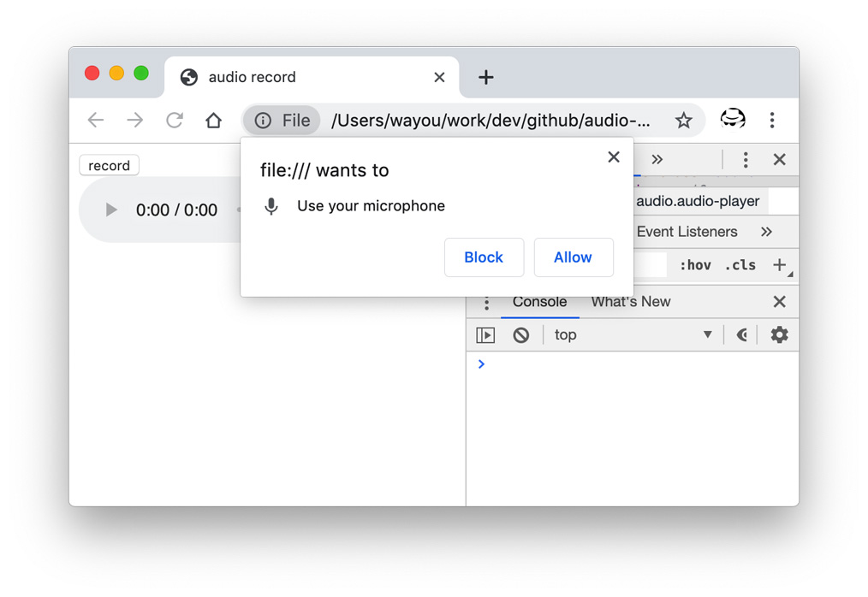868x597 pixels.
Task: Close the console drawer
Action: 780,302
